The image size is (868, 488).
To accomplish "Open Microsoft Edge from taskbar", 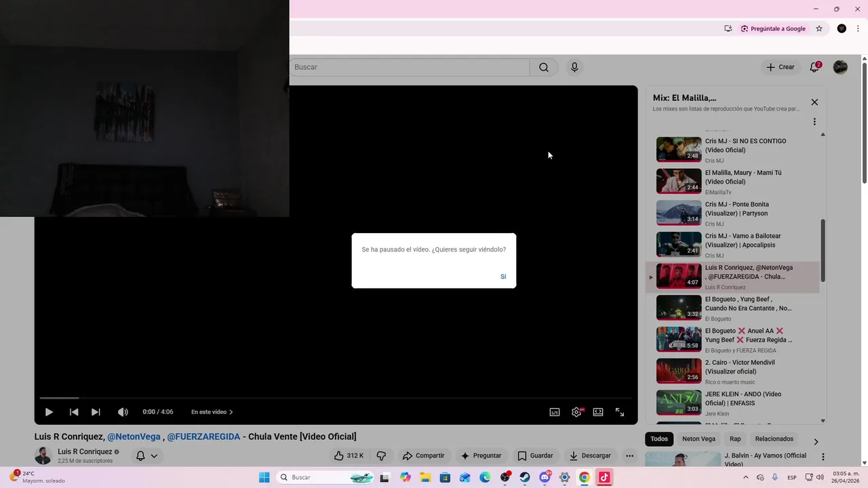I will [485, 477].
